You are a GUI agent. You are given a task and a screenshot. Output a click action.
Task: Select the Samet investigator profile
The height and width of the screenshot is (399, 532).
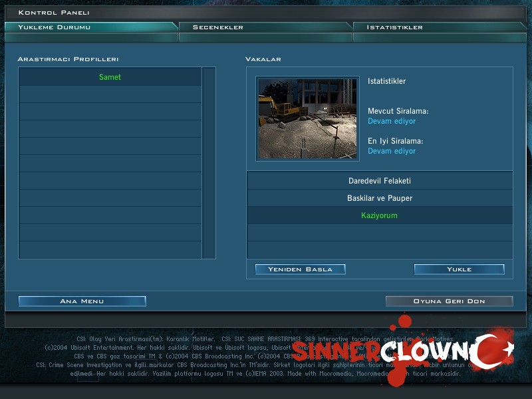(x=110, y=77)
